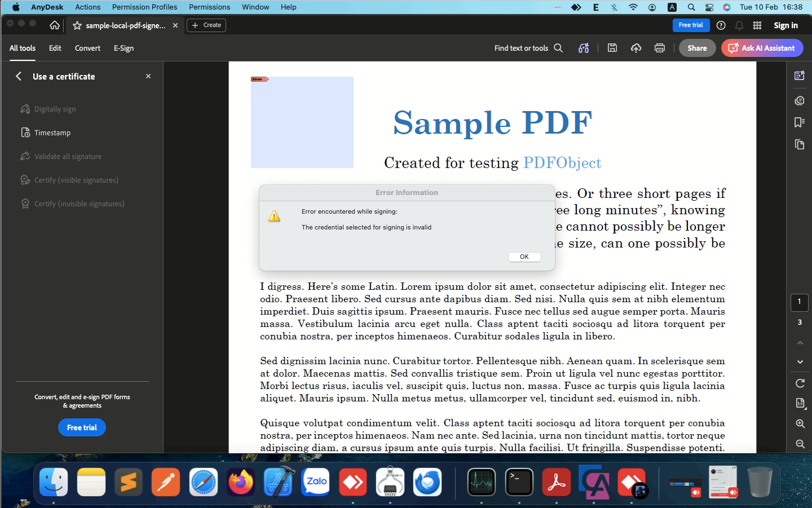Viewport: 812px width, 508px height.
Task: Open the notifications bell
Action: 739,25
